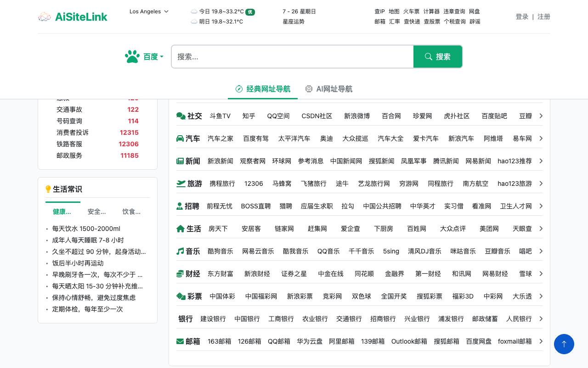Switch to AI网址导航 tab
588x368 pixels.
click(x=329, y=89)
